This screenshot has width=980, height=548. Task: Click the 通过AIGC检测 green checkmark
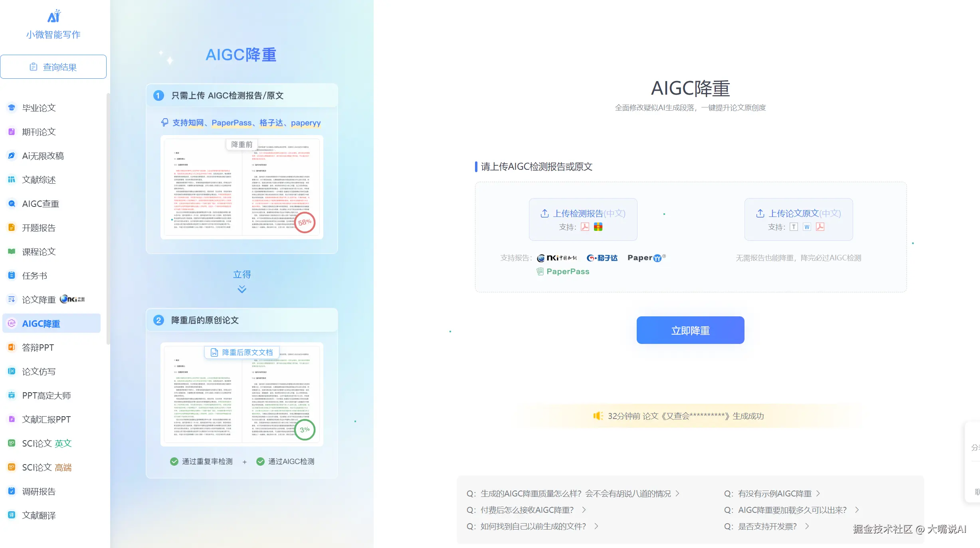tap(260, 461)
